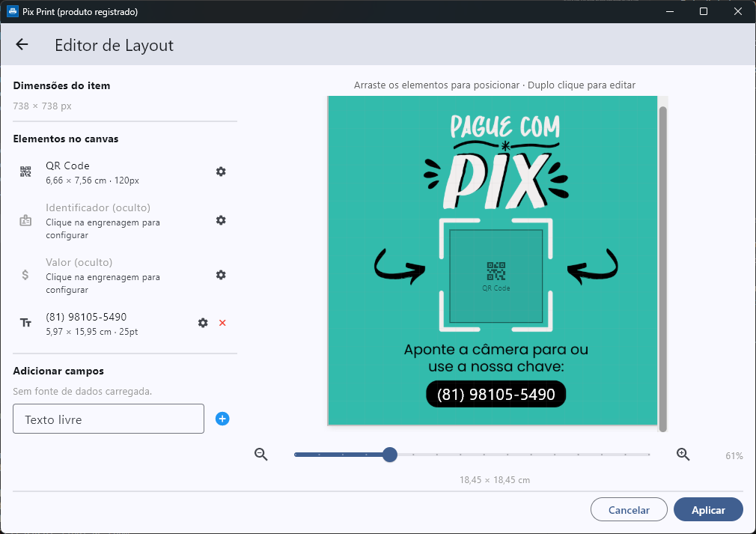Click the zoom out magnifier icon
The height and width of the screenshot is (534, 756).
[x=261, y=454]
